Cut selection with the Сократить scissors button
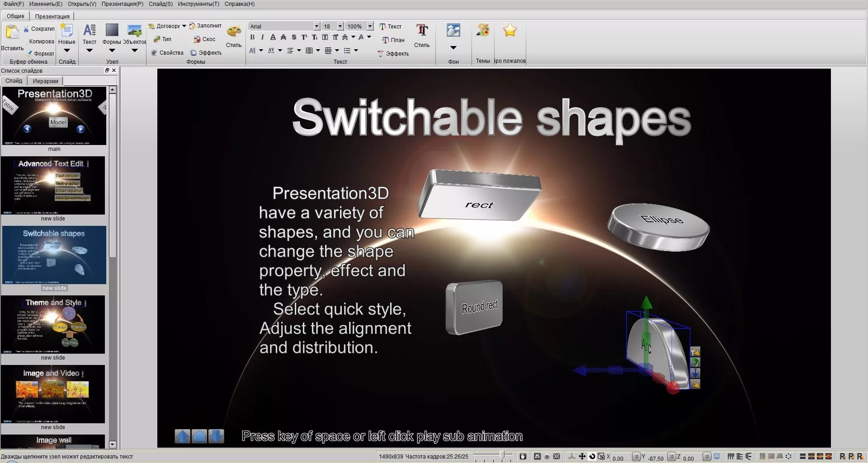868x463 pixels. point(39,28)
